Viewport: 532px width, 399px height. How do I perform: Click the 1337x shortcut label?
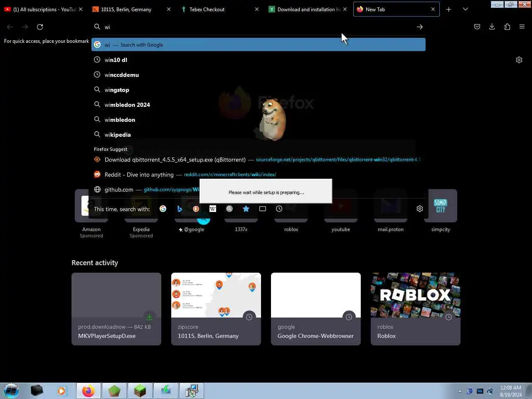(241, 229)
